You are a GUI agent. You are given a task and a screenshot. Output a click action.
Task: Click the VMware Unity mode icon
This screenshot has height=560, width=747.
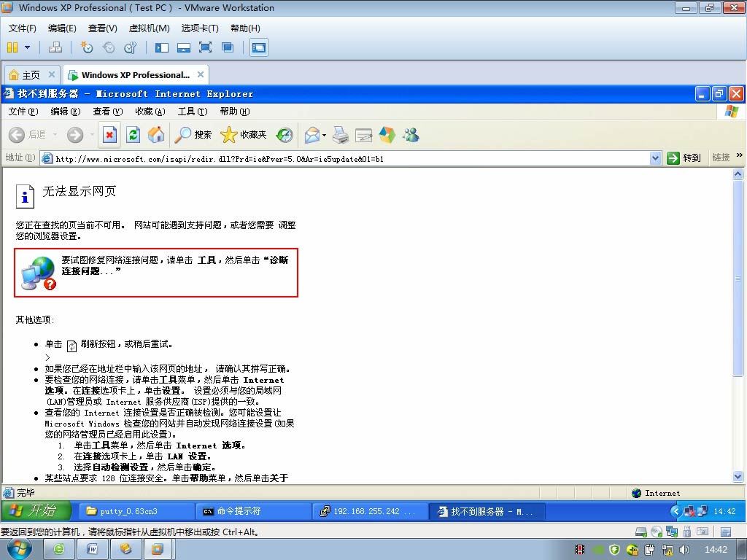click(228, 47)
